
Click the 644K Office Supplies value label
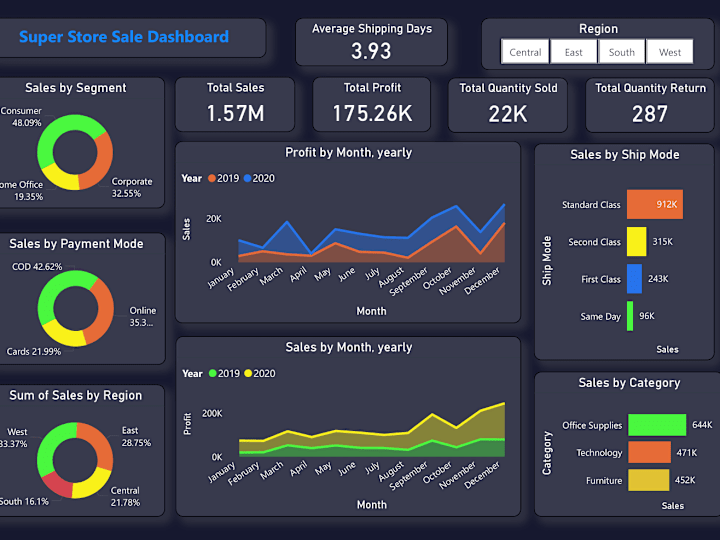702,425
